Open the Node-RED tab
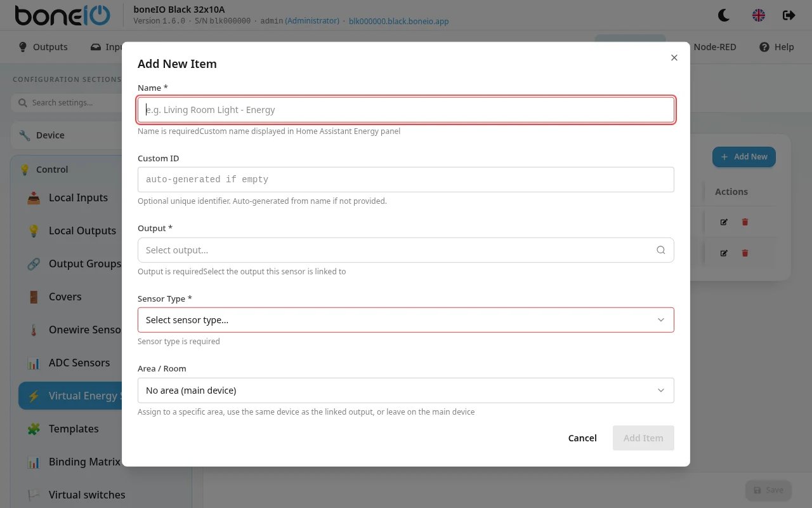This screenshot has height=508, width=812. point(715,47)
